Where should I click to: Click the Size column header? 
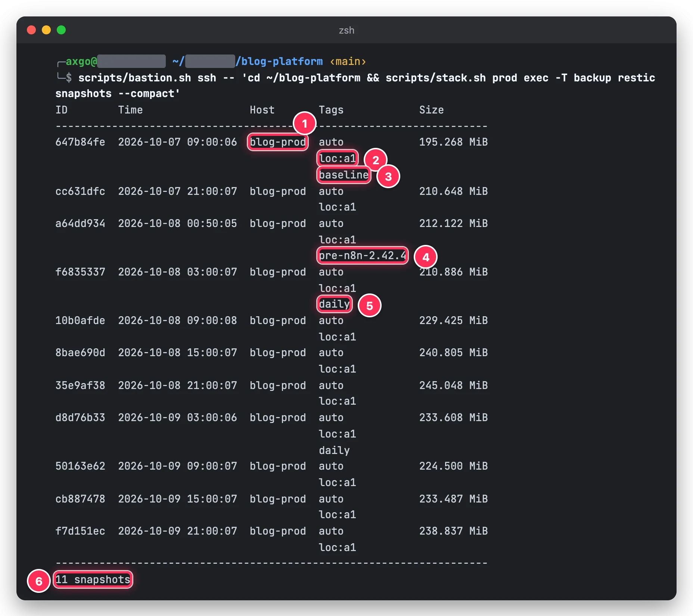point(431,110)
